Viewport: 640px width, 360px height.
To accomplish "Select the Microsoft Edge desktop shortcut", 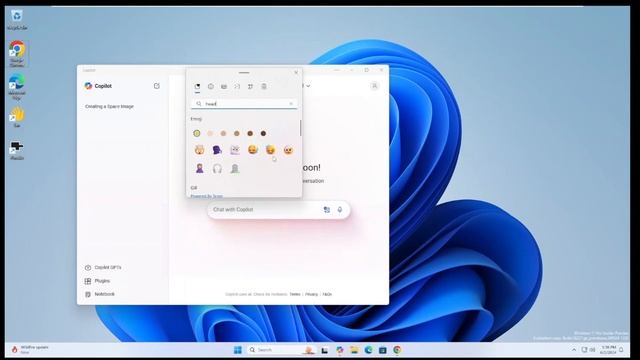I will (17, 87).
